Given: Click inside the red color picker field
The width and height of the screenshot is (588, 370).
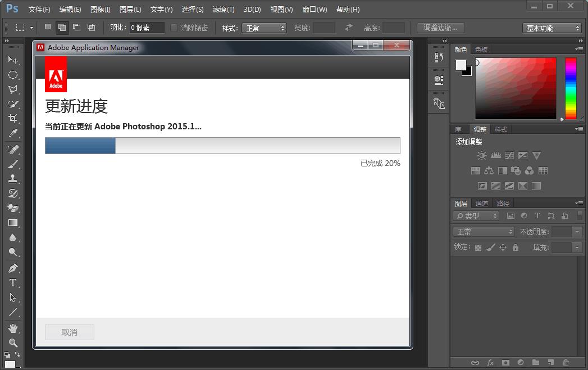Looking at the screenshot, I should pyautogui.click(x=516, y=88).
